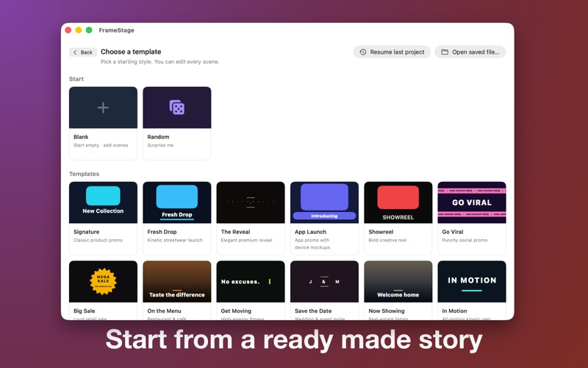Image resolution: width=588 pixels, height=368 pixels.
Task: Choose the Get Moving template thumbnail
Action: click(251, 282)
